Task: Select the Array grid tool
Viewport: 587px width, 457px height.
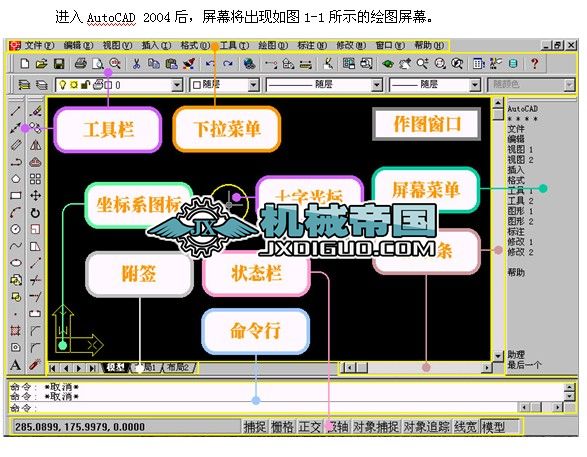Action: click(x=35, y=179)
